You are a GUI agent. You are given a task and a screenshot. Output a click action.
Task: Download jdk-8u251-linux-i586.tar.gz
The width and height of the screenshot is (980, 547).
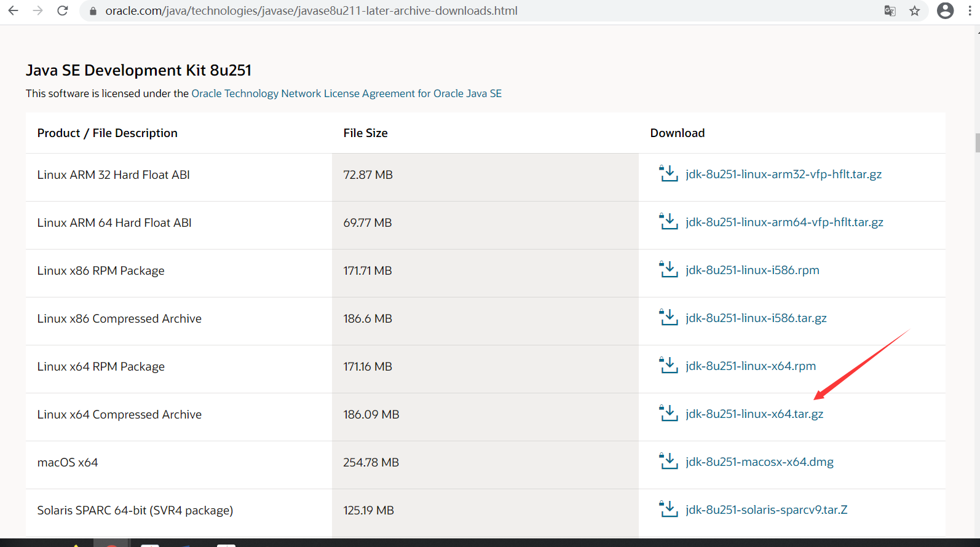click(x=756, y=318)
